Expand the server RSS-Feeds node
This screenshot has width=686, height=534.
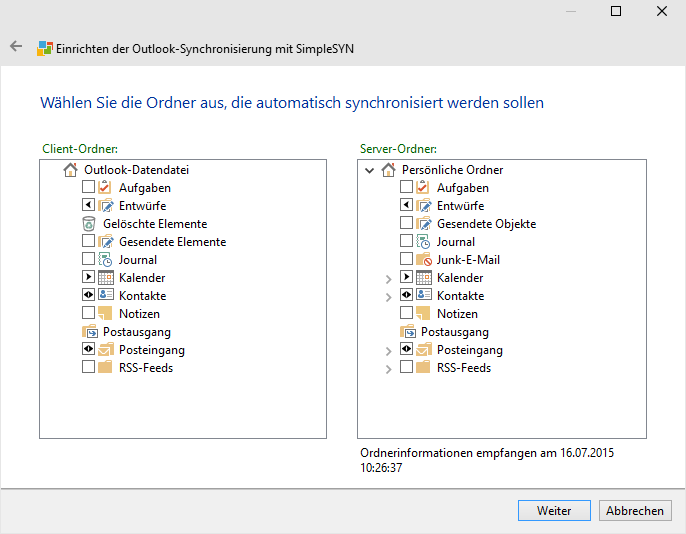[x=388, y=369]
